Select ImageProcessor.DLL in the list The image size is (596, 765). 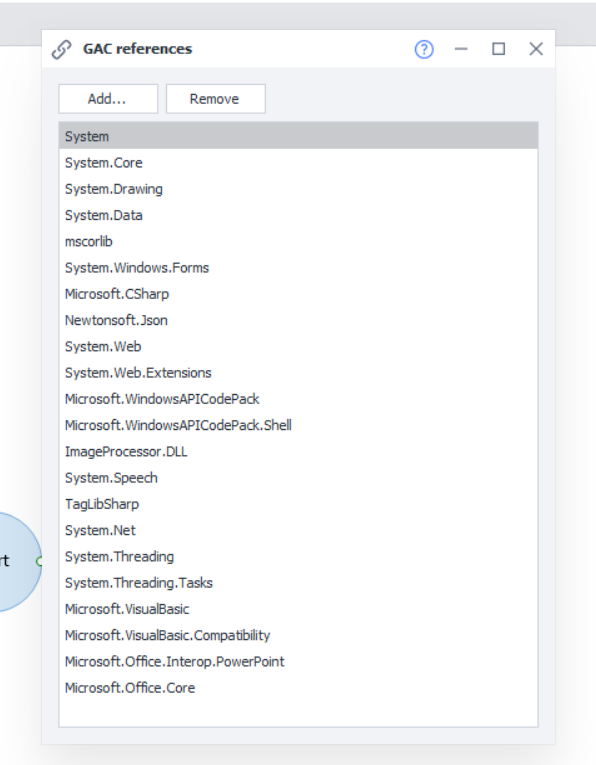click(x=298, y=452)
